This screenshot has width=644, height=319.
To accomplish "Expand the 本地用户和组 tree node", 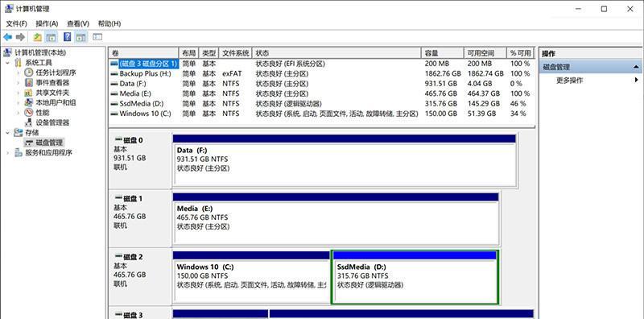I will pyautogui.click(x=18, y=103).
